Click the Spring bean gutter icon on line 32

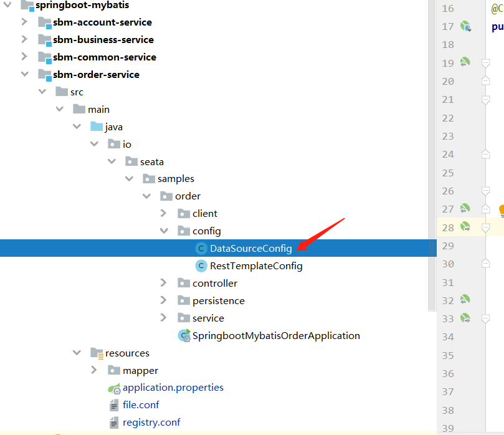[465, 300]
